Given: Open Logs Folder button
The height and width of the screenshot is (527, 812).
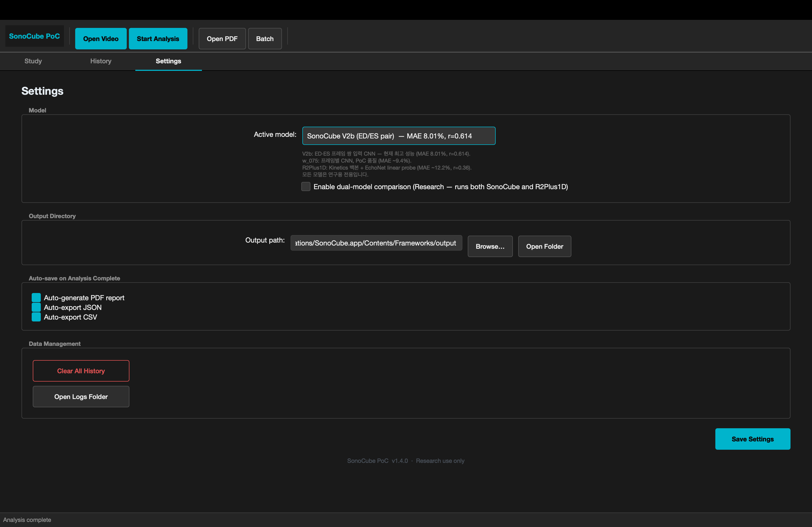Looking at the screenshot, I should click(81, 396).
